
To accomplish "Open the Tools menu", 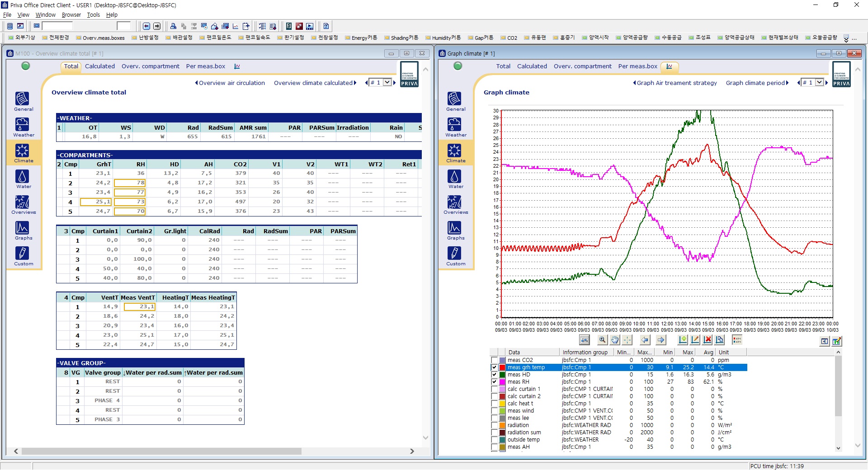I will coord(94,15).
